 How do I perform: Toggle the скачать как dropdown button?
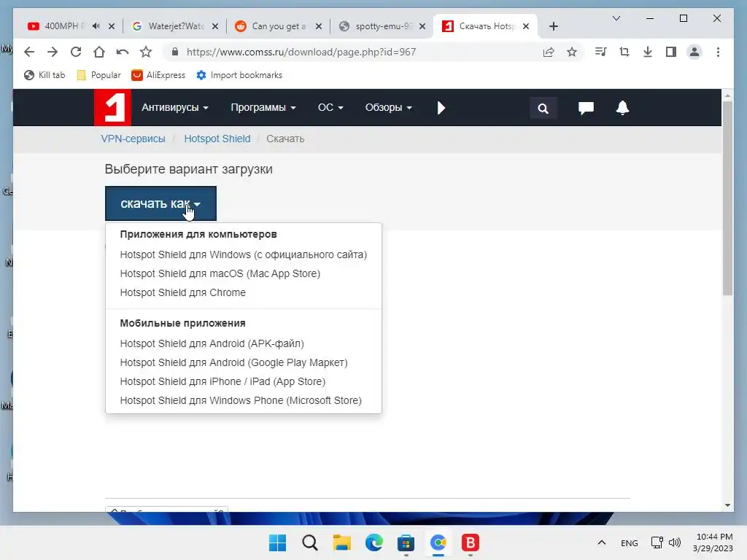[160, 203]
